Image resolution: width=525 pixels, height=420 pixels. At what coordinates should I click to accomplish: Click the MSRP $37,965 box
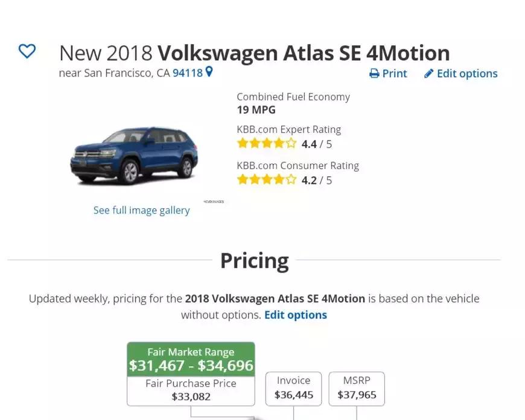357,388
